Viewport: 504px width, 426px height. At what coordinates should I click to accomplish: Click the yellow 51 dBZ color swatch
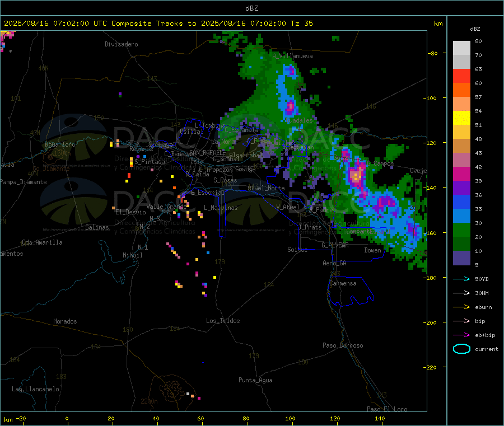(x=461, y=118)
